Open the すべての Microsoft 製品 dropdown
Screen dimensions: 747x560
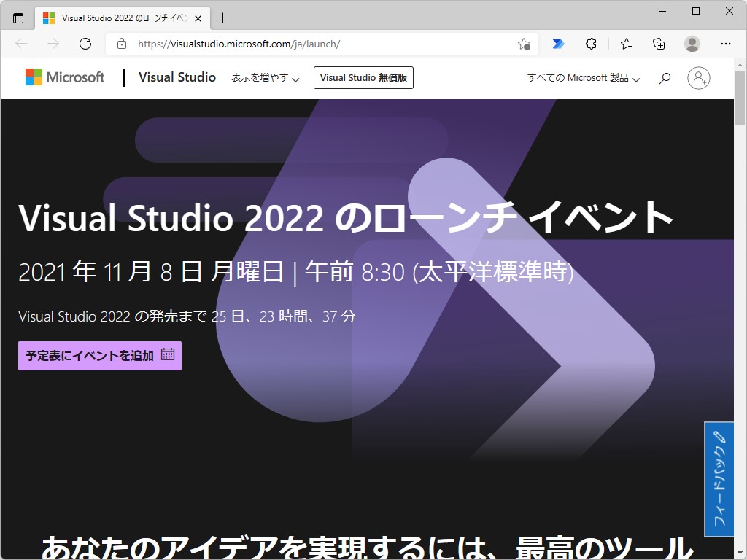[x=581, y=78]
